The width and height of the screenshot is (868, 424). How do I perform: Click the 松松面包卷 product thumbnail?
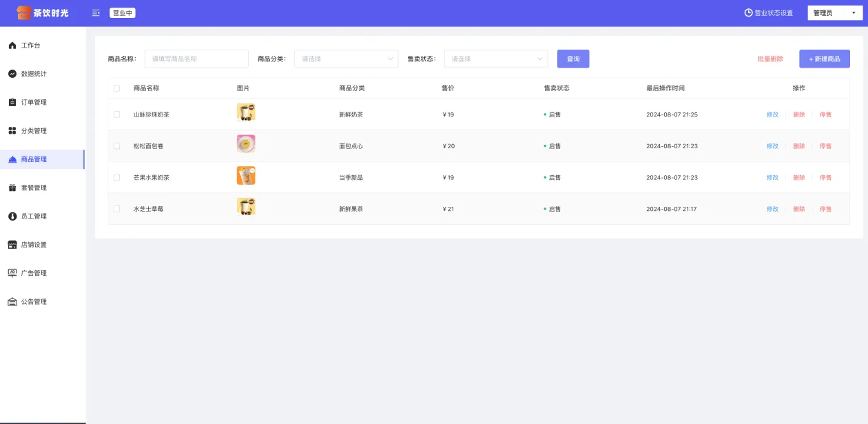(246, 144)
